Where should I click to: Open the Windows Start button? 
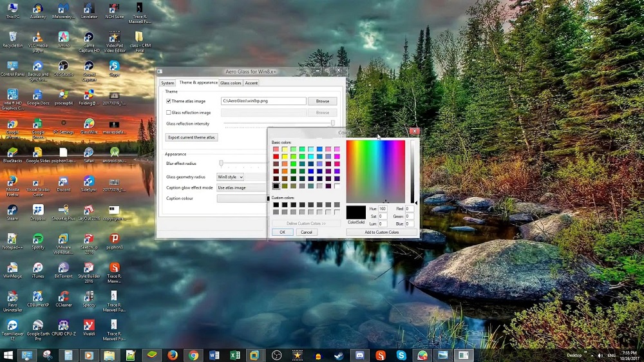coord(8,355)
